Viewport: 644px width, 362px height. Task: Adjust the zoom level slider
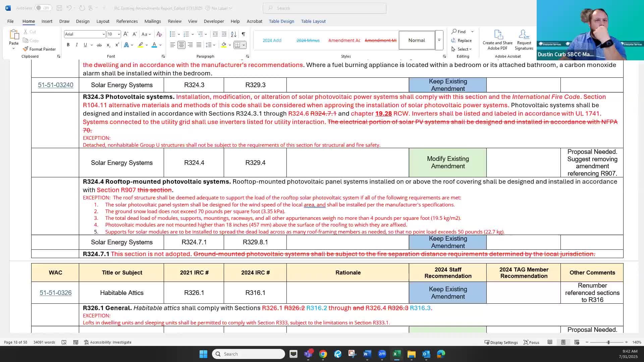pyautogui.click(x=608, y=342)
